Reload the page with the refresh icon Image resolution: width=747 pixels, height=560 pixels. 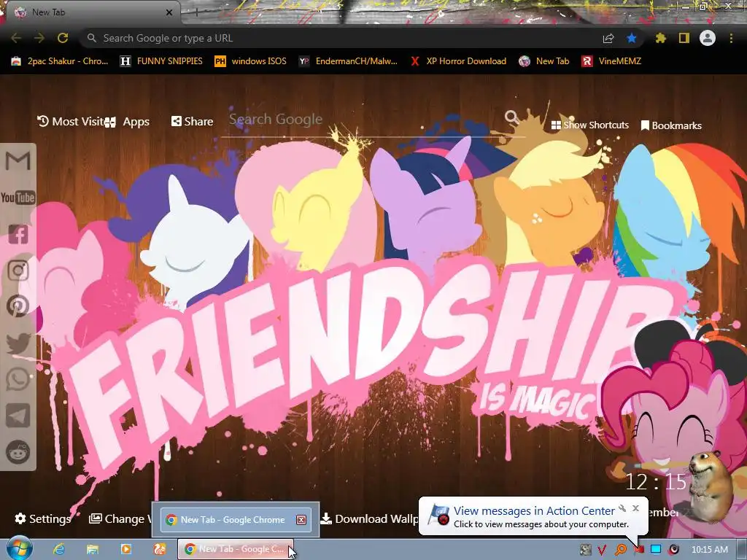(x=63, y=38)
